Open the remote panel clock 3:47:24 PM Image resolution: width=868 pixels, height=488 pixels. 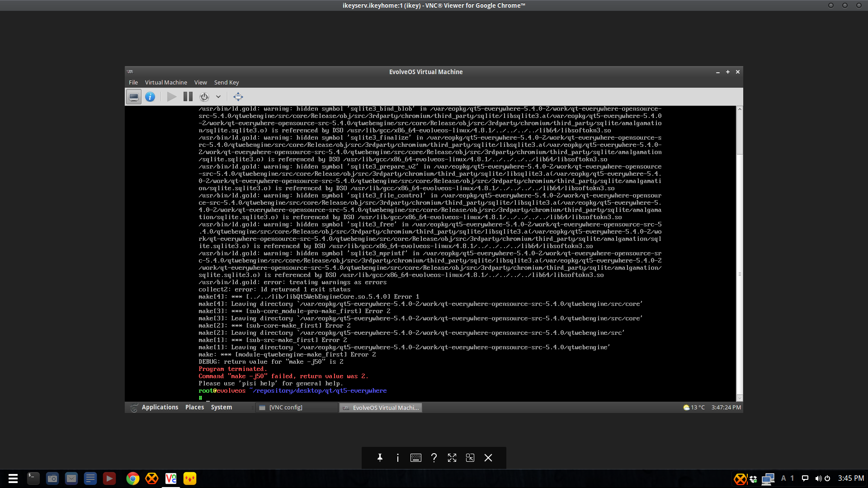click(726, 407)
